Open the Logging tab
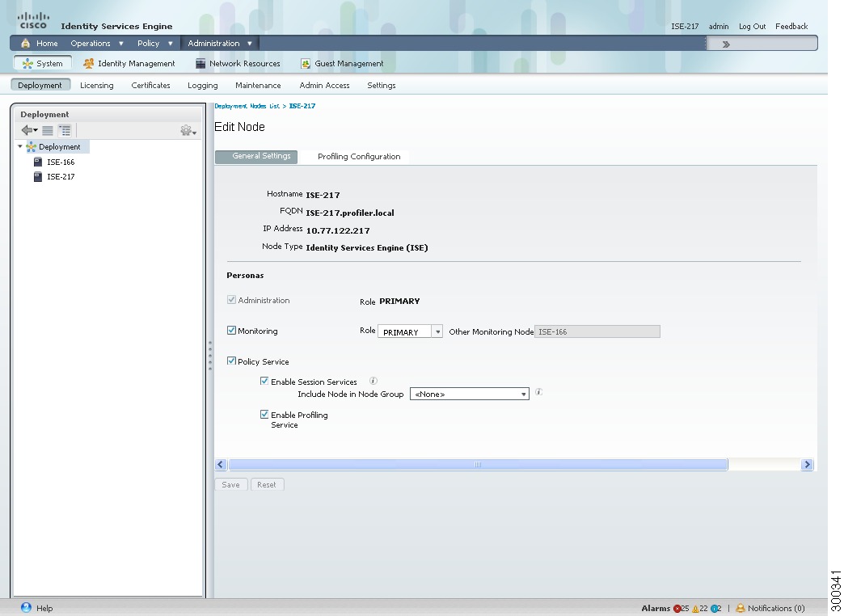The height and width of the screenshot is (616, 844). pyautogui.click(x=202, y=85)
